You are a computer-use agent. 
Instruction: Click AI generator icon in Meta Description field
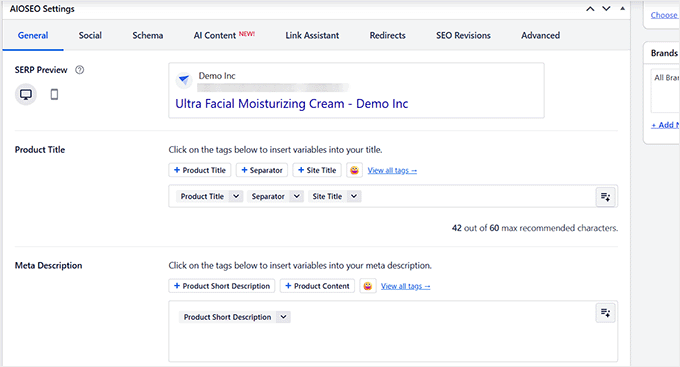point(605,312)
